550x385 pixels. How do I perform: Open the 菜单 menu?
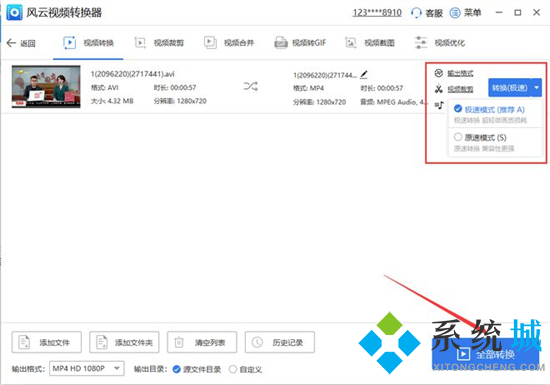point(465,13)
